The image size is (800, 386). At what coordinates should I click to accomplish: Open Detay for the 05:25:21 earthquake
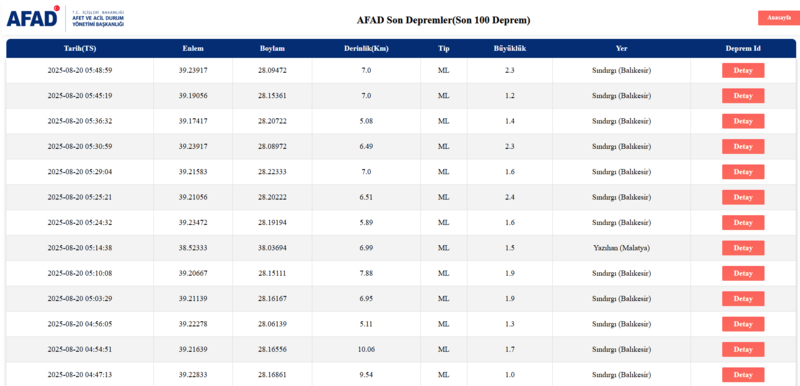[x=743, y=197]
